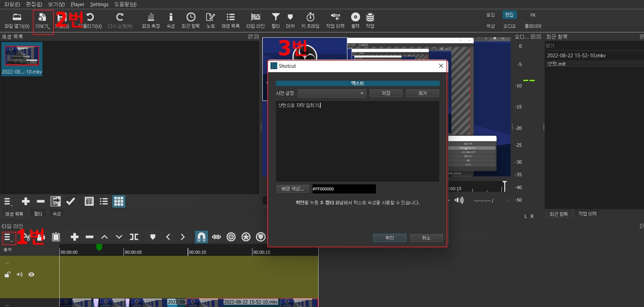Toggle the 재생 목록 playlist toolbar icon
The height and width of the screenshot is (307, 644).
point(231,17)
